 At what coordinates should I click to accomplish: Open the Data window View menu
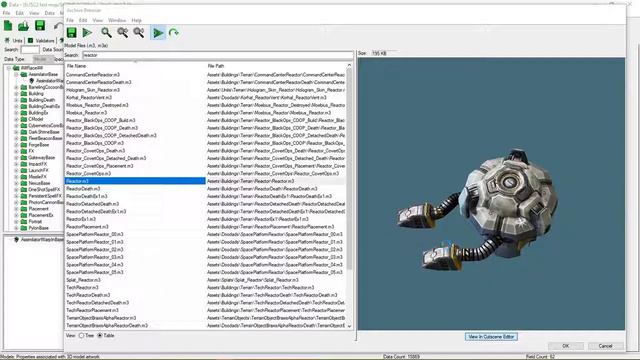34,13
